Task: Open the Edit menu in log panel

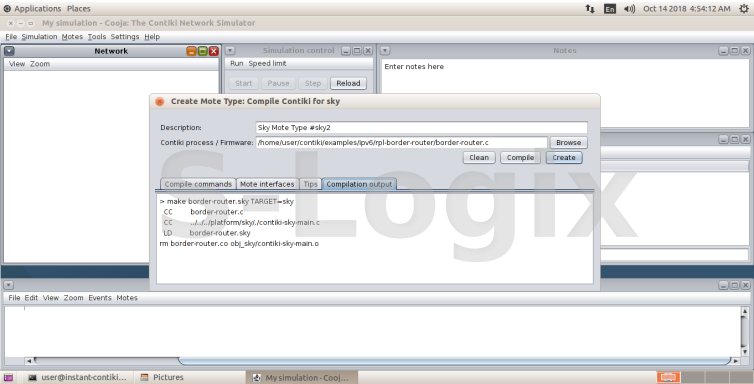Action: 31,298
